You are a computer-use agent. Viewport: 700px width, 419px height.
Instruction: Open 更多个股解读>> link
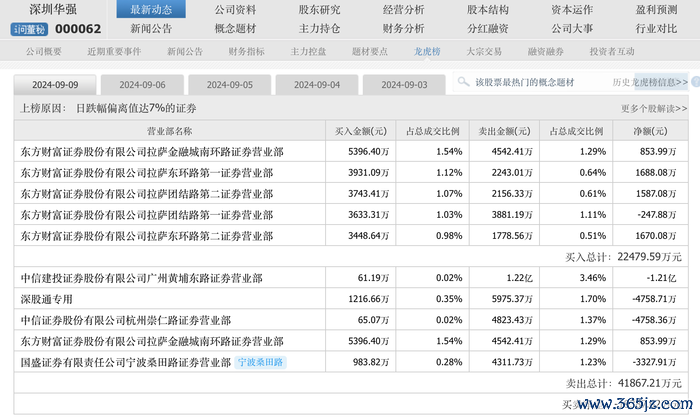[x=654, y=108]
